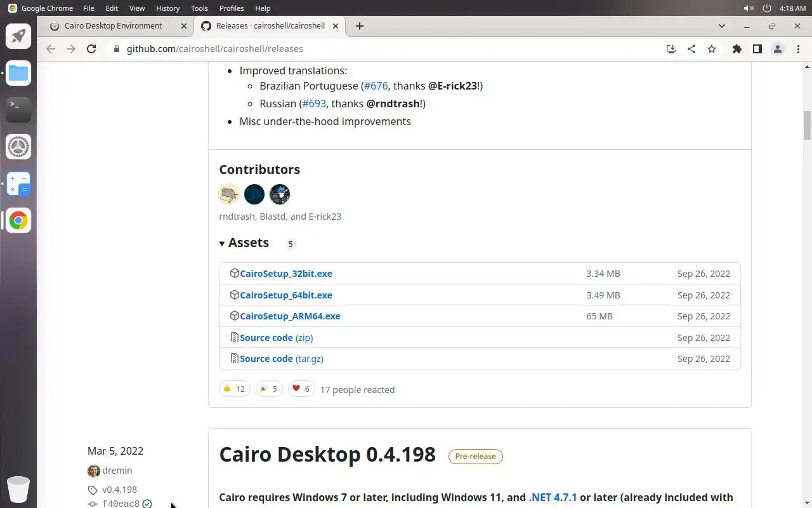The height and width of the screenshot is (508, 812).
Task: Open the Chrome profile avatar
Action: point(778,49)
